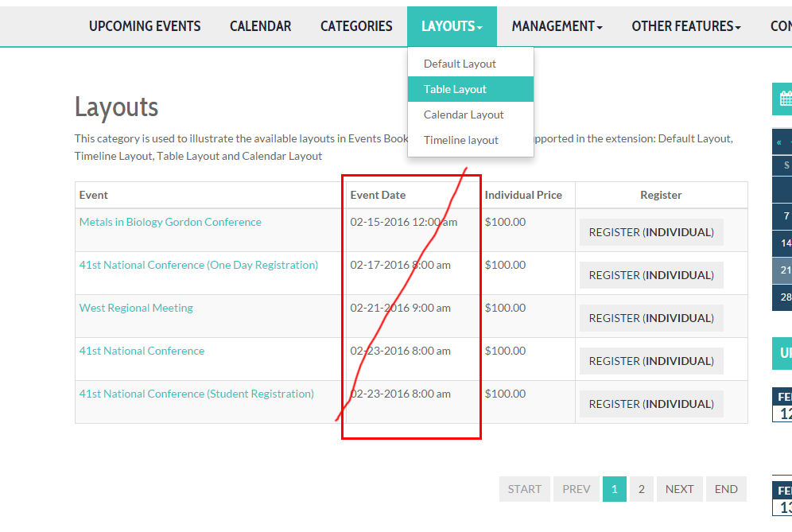Click the calendar icon in the sidebar
The height and width of the screenshot is (532, 792).
(x=785, y=99)
